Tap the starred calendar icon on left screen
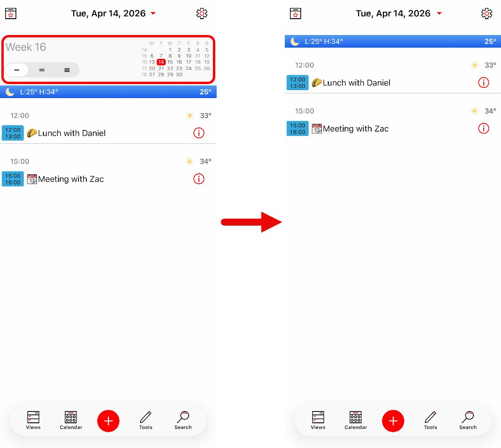 click(x=11, y=14)
